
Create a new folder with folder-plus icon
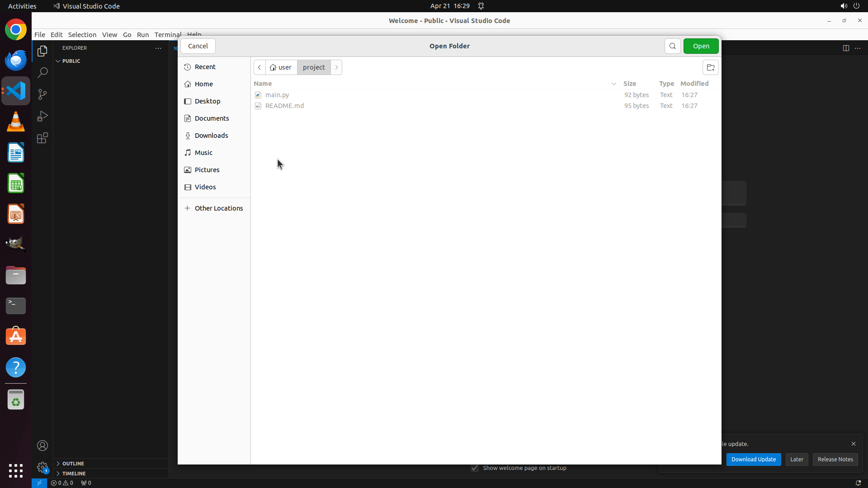coord(710,67)
